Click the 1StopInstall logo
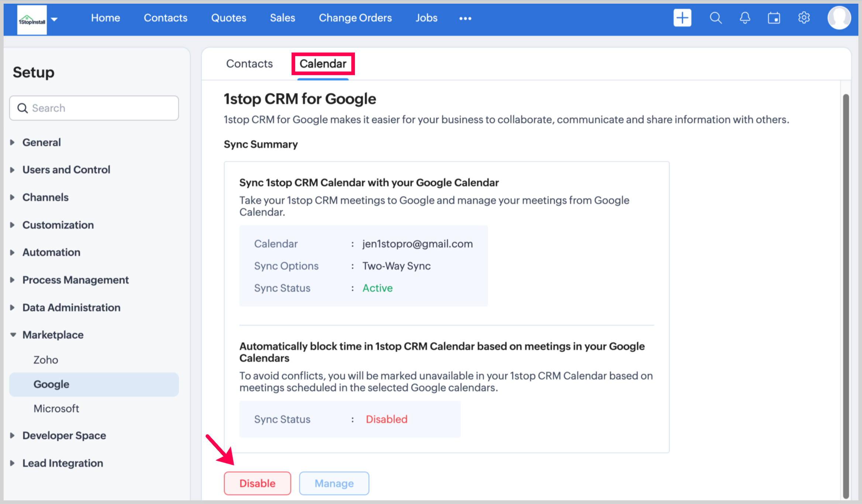Screen dimensions: 862x504 [x=32, y=20]
